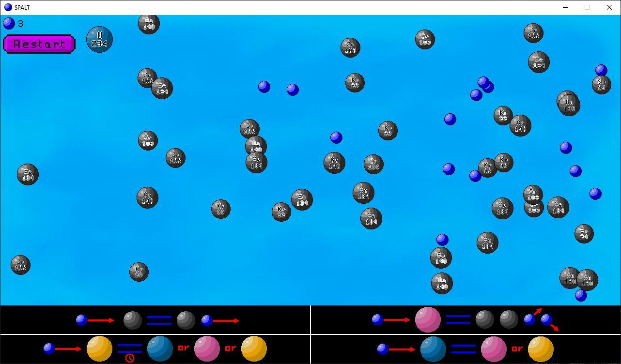The width and height of the screenshot is (621, 364).
Task: Minimize the SPALT window
Action: [565, 7]
